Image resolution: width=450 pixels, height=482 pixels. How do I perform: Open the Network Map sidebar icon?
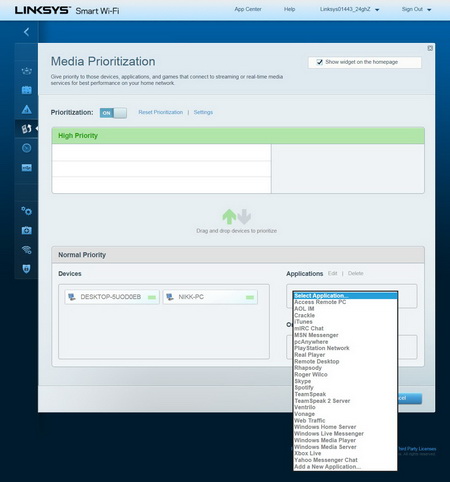click(27, 71)
